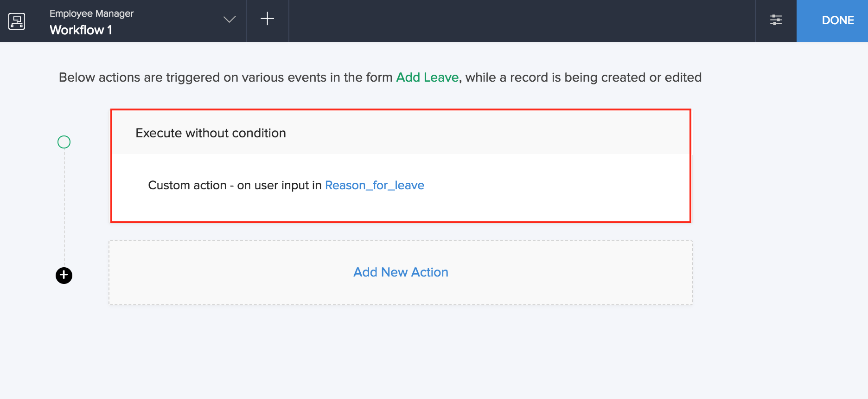
Task: Open the Reason_for_leave field link
Action: (x=374, y=186)
